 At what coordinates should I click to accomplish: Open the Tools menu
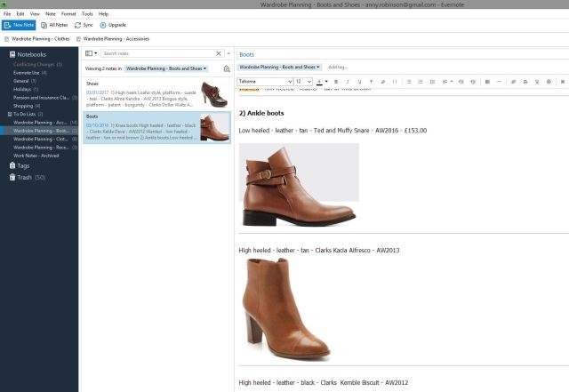[87, 14]
